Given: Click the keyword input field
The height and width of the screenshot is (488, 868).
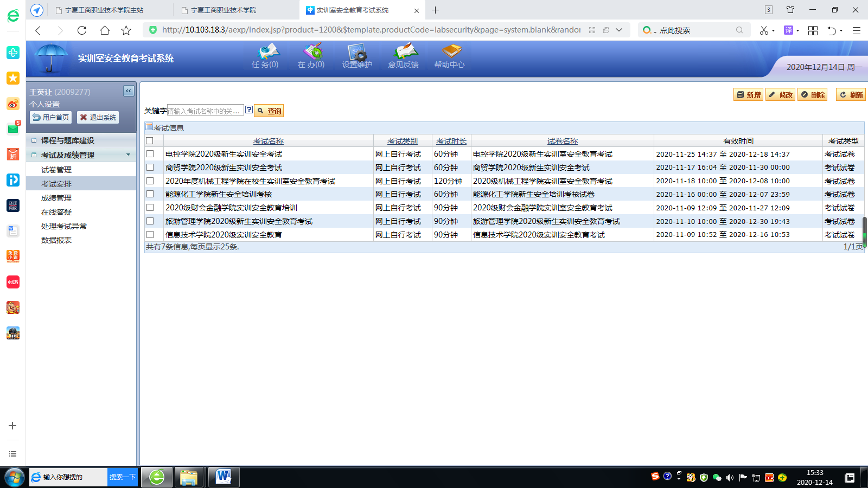Looking at the screenshot, I should [x=205, y=111].
